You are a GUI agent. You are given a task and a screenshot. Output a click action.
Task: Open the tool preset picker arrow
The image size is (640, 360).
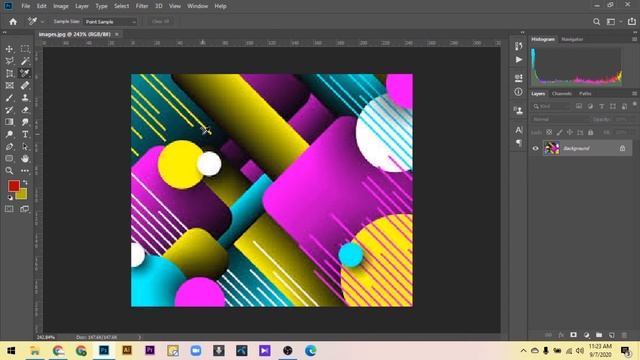[x=42, y=22]
